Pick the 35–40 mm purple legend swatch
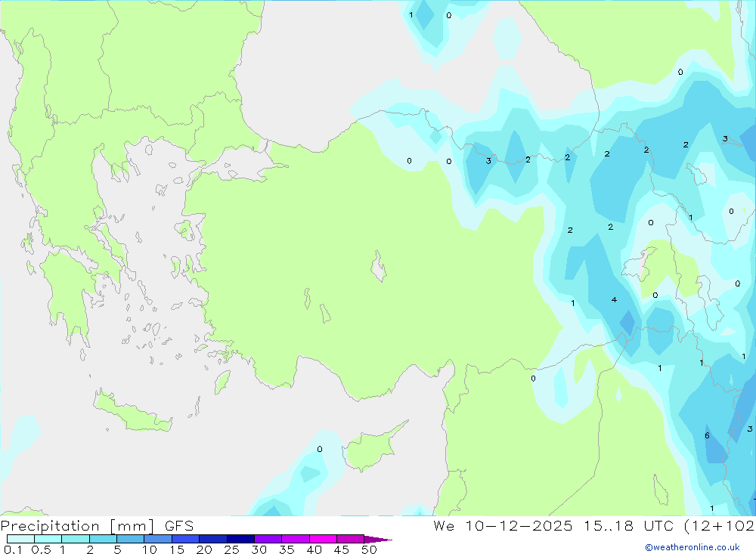 pos(295,539)
